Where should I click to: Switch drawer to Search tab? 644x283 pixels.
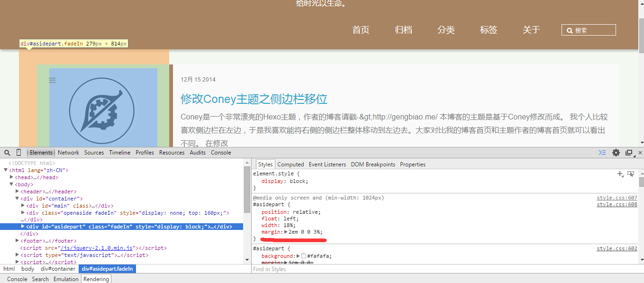click(40, 279)
